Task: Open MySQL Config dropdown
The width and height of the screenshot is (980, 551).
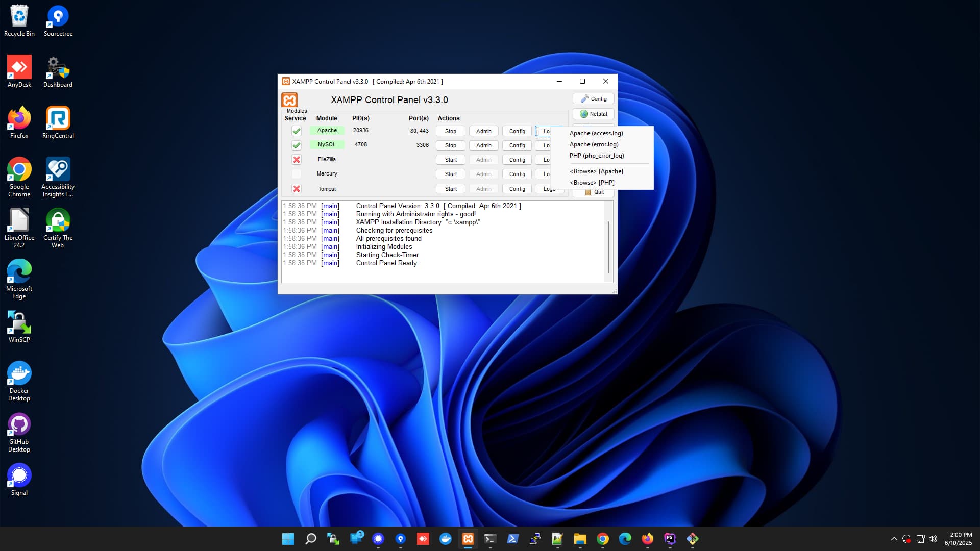Action: pyautogui.click(x=517, y=145)
